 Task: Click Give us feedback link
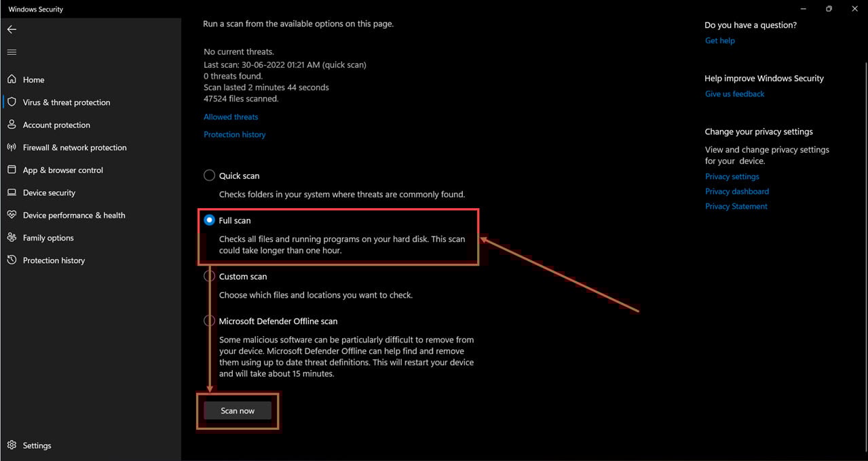click(x=734, y=94)
